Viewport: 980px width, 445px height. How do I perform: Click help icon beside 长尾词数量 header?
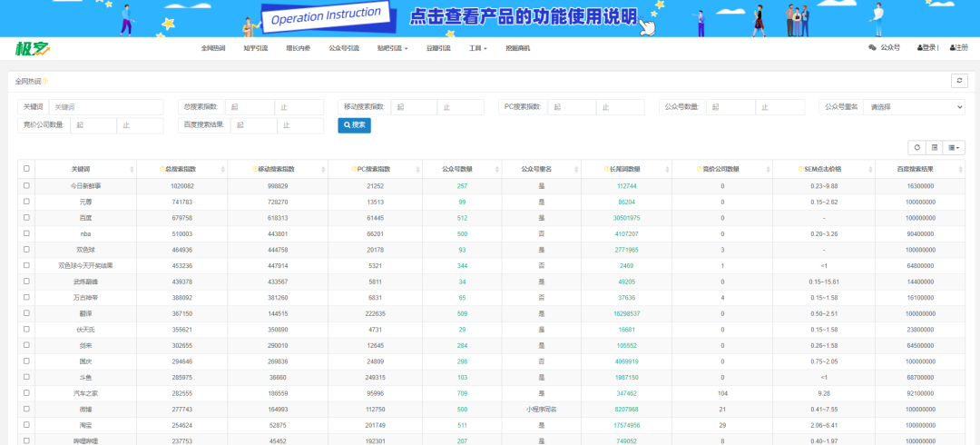tap(606, 170)
